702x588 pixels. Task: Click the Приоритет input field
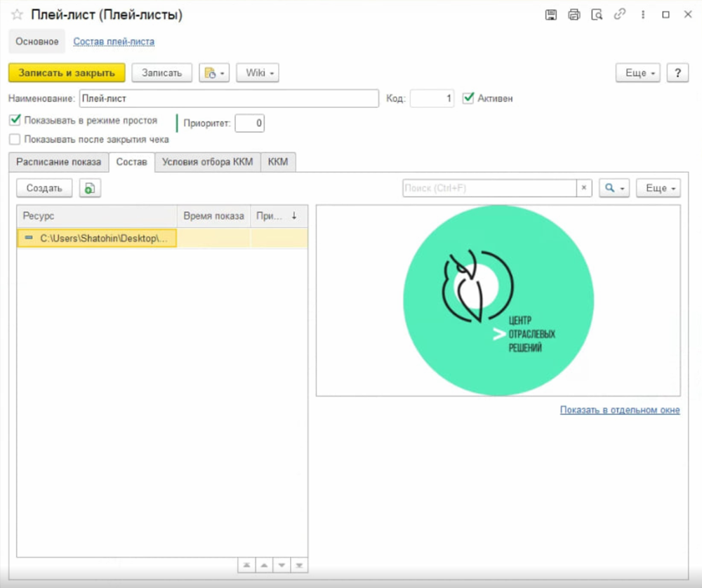(x=250, y=123)
